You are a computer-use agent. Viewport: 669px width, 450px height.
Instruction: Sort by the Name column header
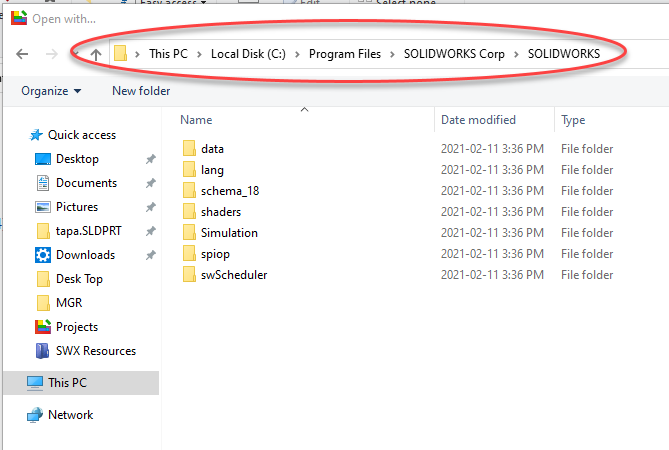pyautogui.click(x=196, y=120)
